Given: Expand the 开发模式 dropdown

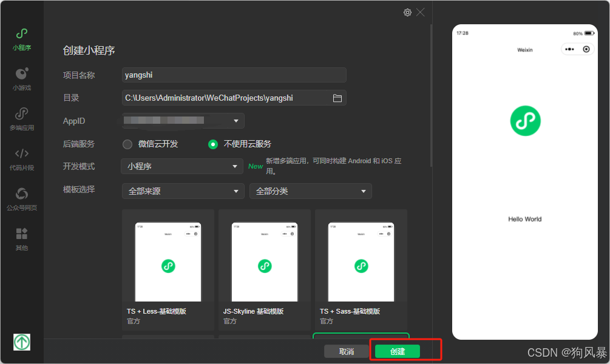Looking at the screenshot, I should point(182,166).
